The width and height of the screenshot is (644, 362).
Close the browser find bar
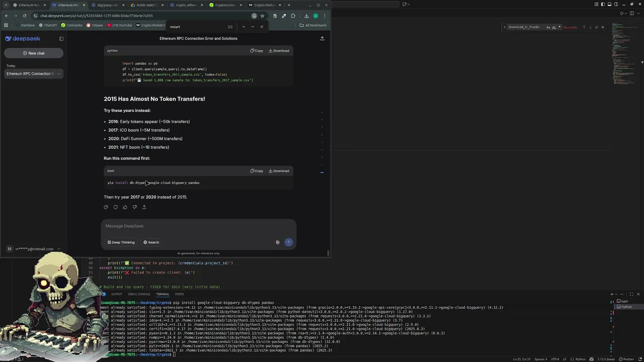click(262, 27)
